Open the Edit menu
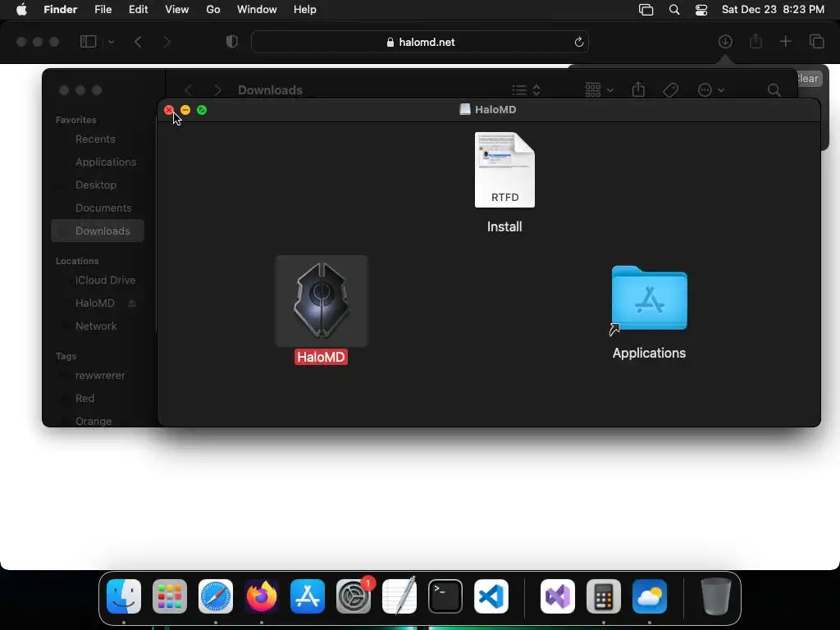The height and width of the screenshot is (630, 840). pos(138,10)
